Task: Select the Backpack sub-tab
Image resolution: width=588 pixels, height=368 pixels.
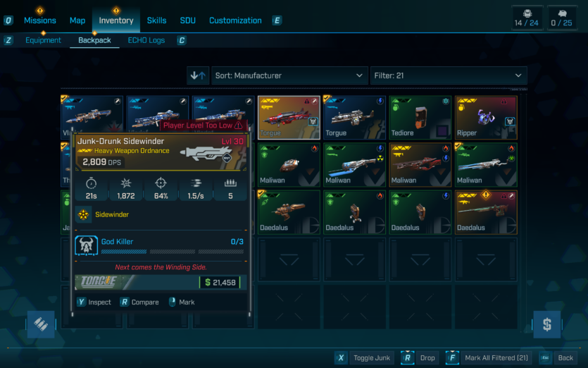Action: (x=94, y=40)
